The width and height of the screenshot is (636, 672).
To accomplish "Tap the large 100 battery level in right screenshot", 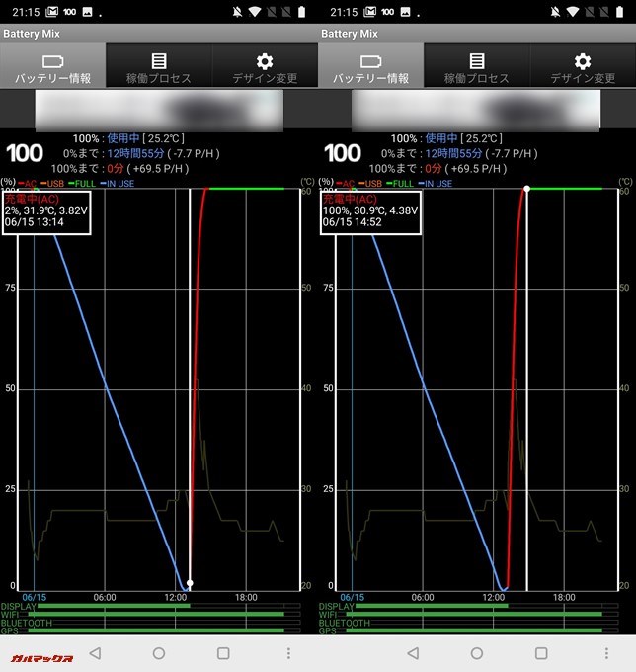I will point(343,153).
